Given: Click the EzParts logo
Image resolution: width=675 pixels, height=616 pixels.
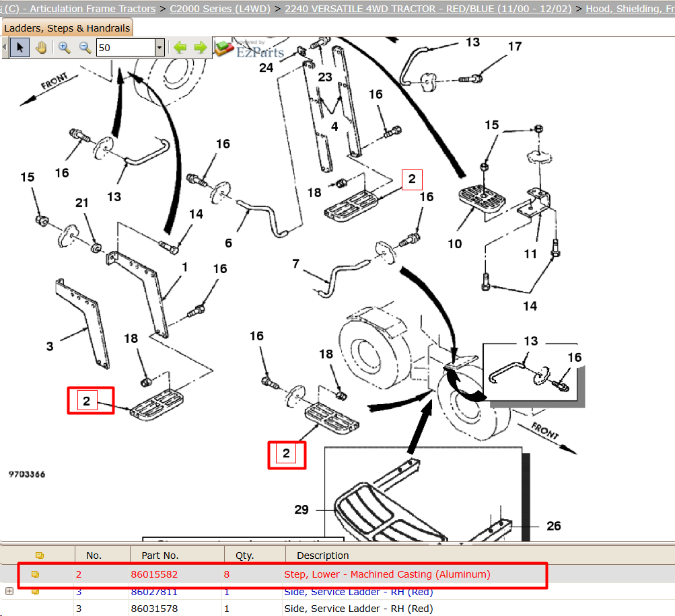Looking at the screenshot, I should tap(250, 50).
